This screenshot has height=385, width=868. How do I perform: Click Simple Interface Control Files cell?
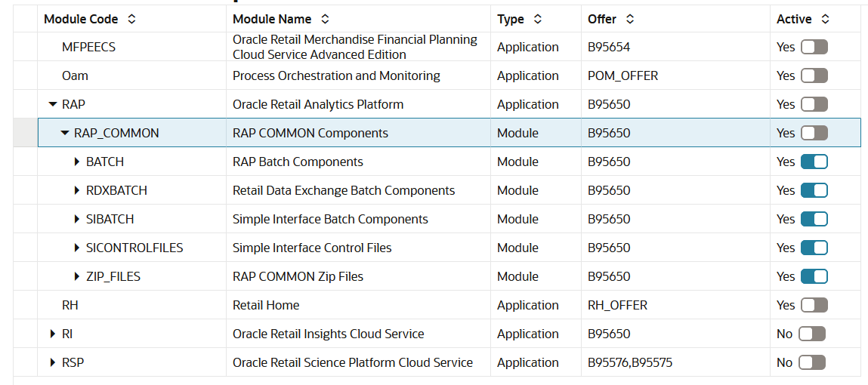[358, 248]
